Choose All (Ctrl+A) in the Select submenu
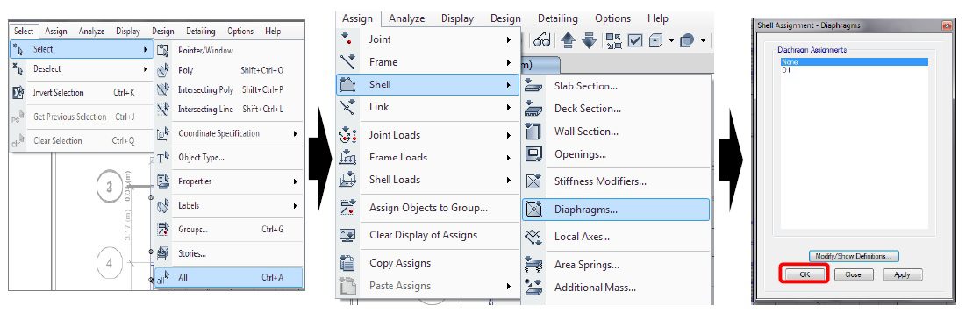980x320 pixels. [228, 278]
